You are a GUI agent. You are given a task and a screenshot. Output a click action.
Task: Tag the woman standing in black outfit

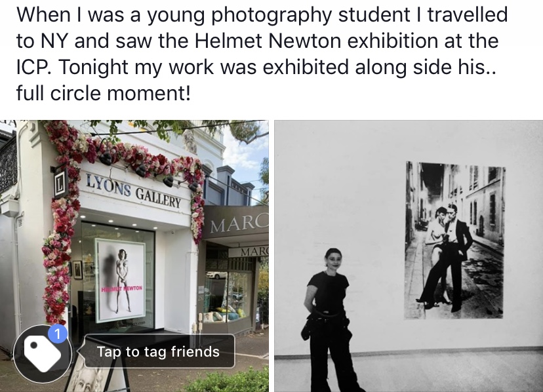pos(329,320)
